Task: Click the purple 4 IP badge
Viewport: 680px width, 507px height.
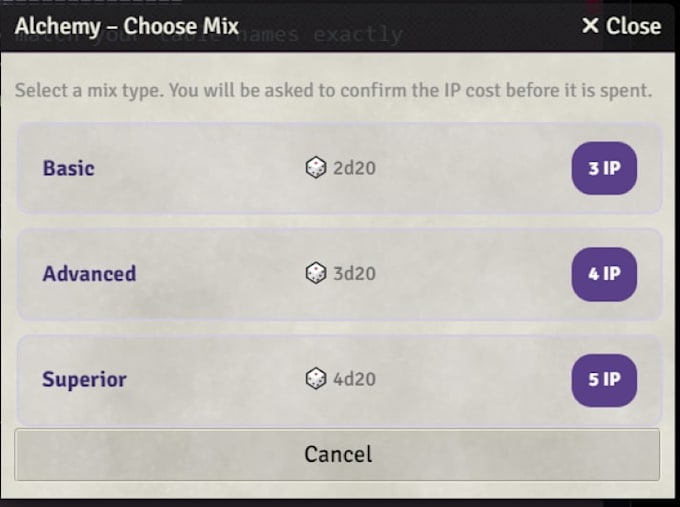Action: pyautogui.click(x=604, y=274)
